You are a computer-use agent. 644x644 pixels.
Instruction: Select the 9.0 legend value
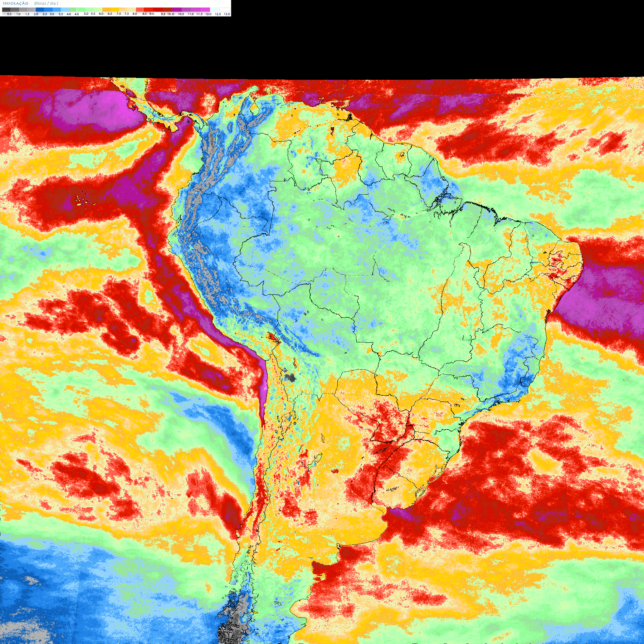click(152, 14)
